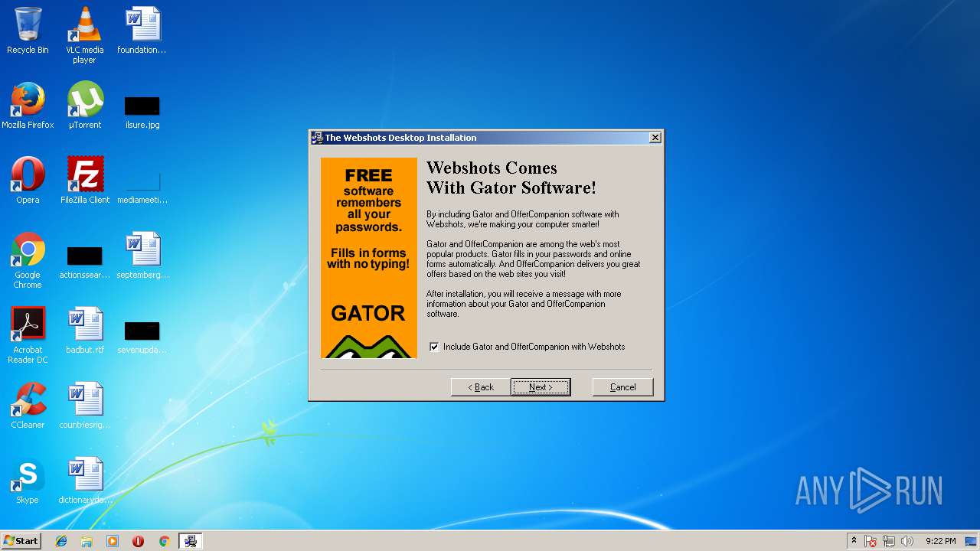
Task: Go Back in the Webshots installer
Action: 481,387
